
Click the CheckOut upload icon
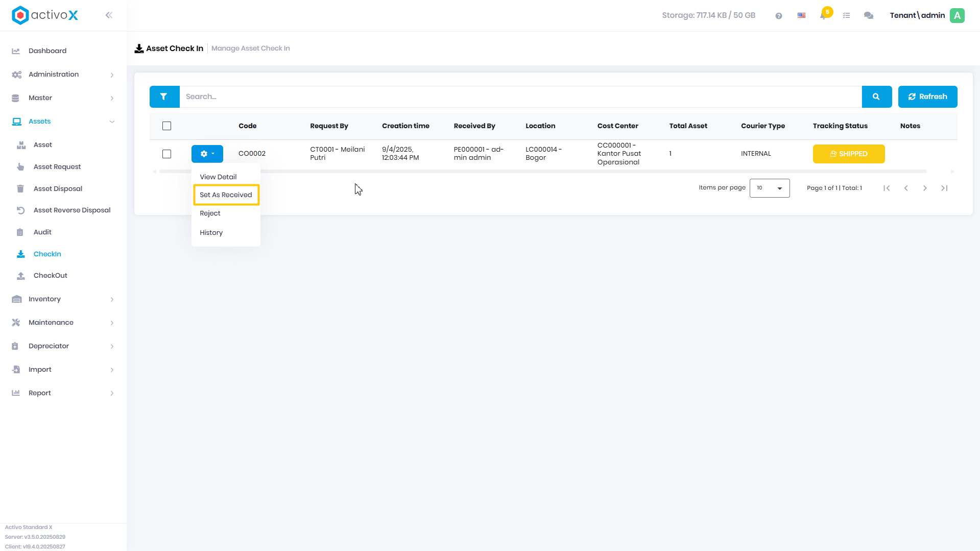tap(20, 276)
